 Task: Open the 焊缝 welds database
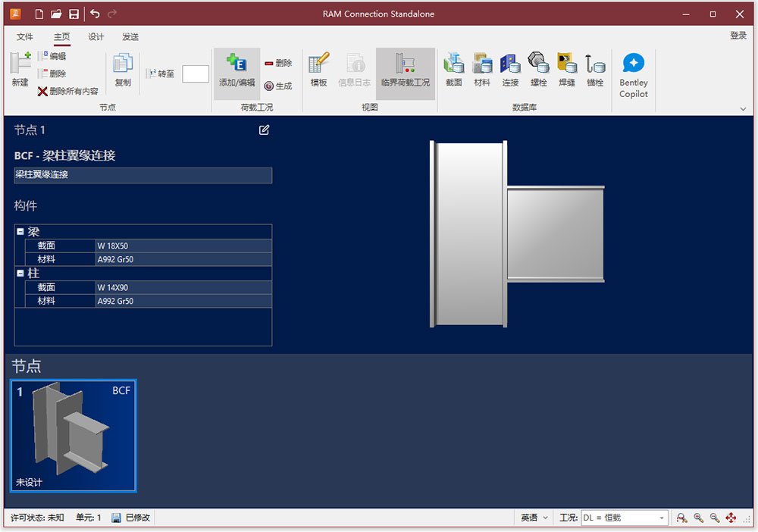566,70
